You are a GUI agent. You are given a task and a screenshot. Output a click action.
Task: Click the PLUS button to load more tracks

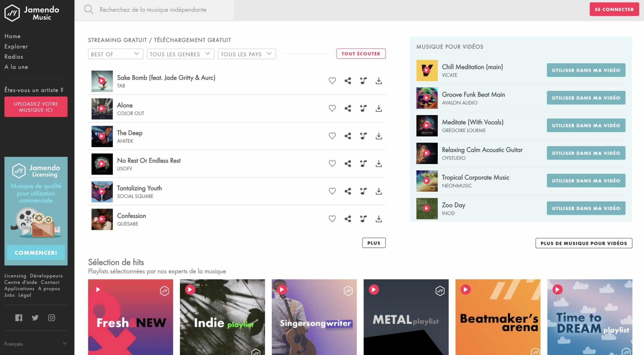(374, 243)
